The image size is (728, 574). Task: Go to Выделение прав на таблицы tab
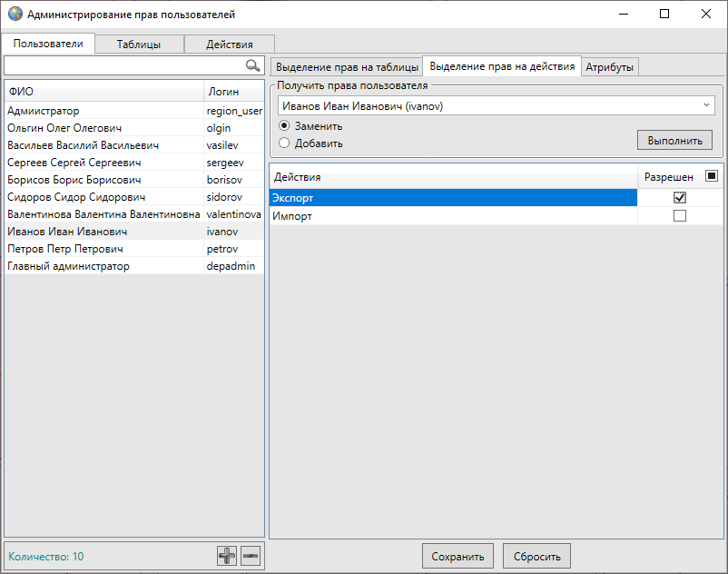tap(347, 67)
